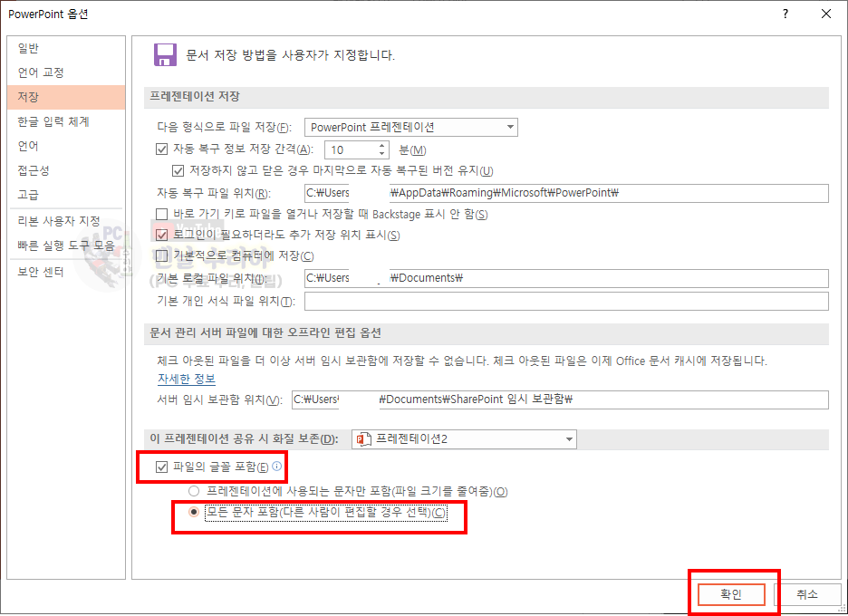Open the 고급 options category
Screen dimensions: 848x616
click(66, 195)
